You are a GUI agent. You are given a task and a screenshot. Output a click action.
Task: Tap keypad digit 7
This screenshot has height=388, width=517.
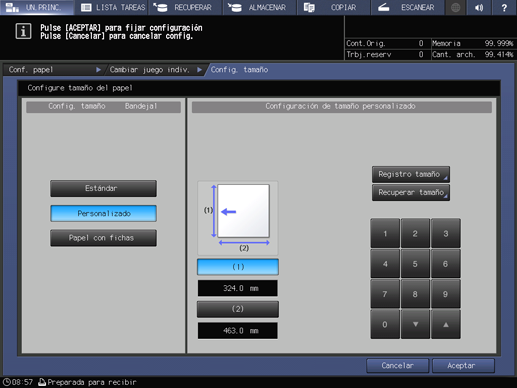pos(385,294)
